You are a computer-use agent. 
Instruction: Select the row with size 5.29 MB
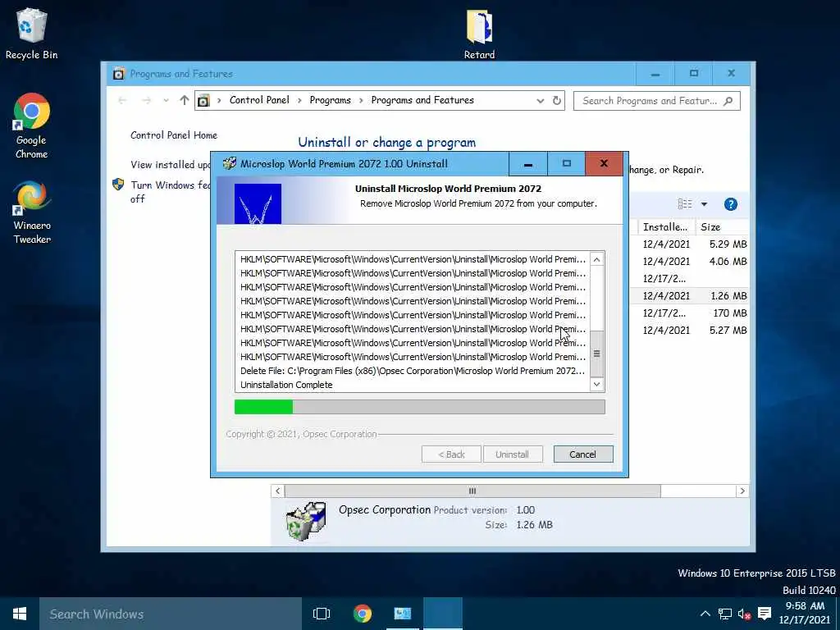tap(688, 244)
